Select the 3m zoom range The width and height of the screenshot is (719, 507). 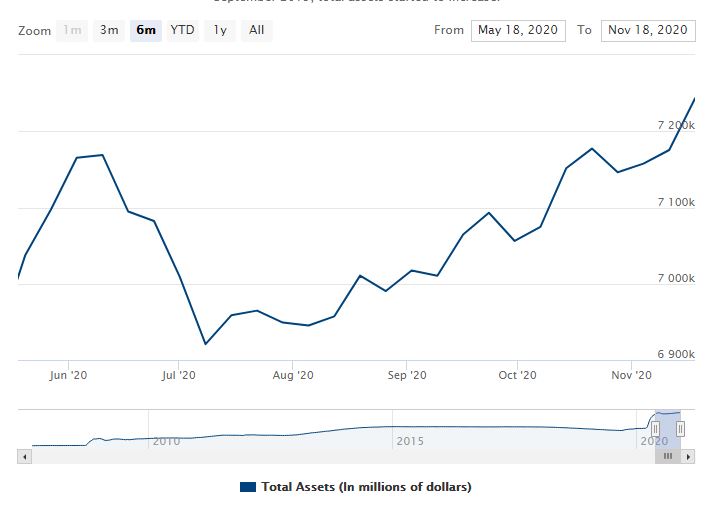pyautogui.click(x=109, y=30)
